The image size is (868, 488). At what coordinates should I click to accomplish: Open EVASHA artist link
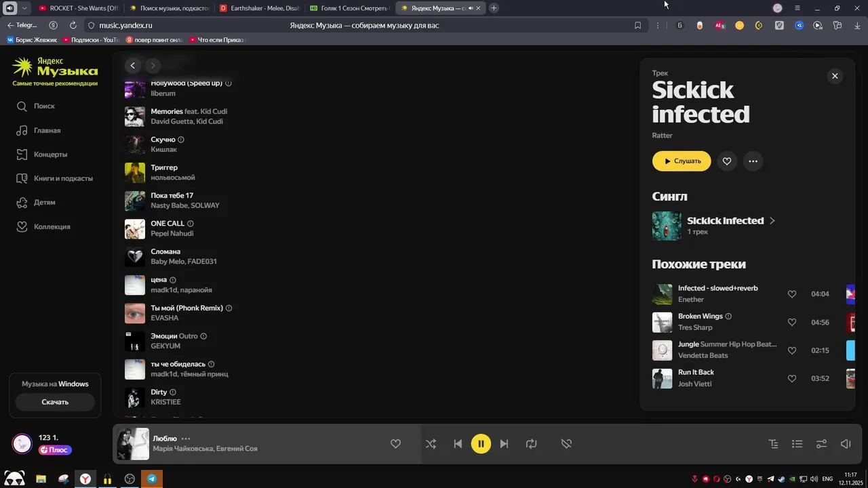tap(165, 318)
